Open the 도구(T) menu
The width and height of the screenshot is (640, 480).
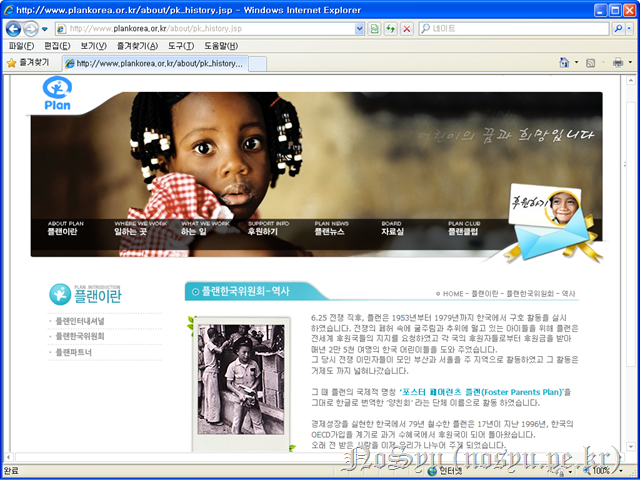point(181,46)
